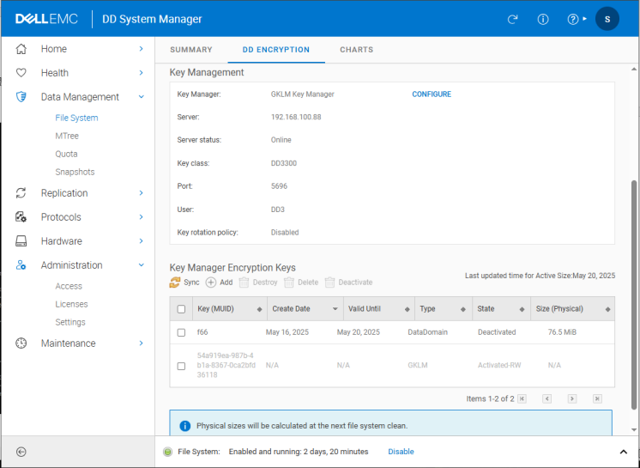
Task: Click the vertical scrollbar thumb
Action: click(x=634, y=294)
